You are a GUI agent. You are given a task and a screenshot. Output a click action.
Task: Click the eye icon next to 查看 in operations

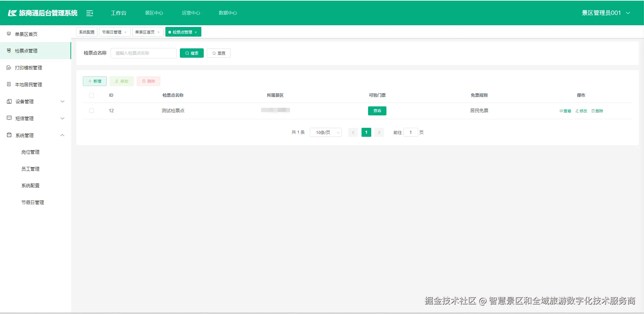(x=561, y=111)
